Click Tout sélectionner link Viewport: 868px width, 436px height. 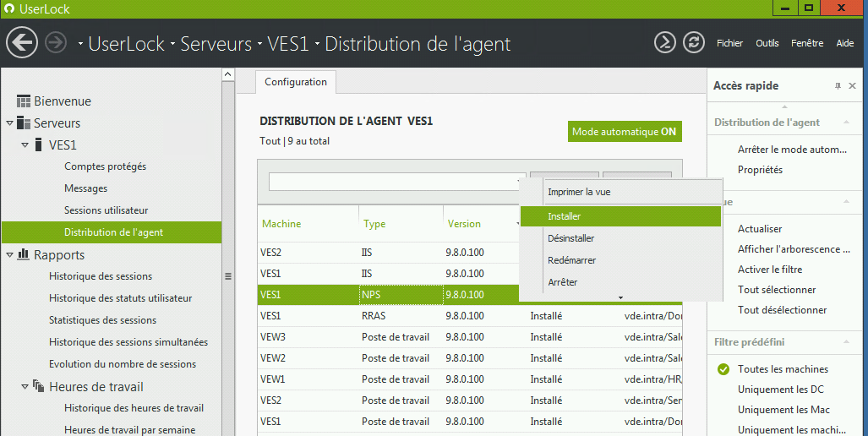(x=777, y=289)
